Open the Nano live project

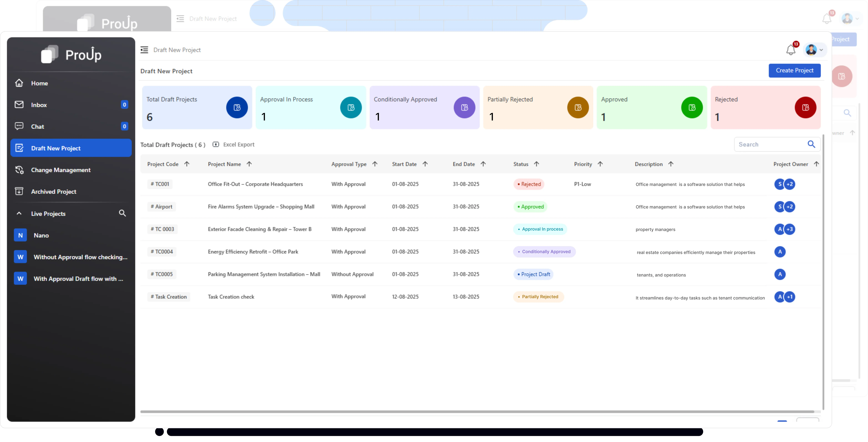click(x=41, y=235)
